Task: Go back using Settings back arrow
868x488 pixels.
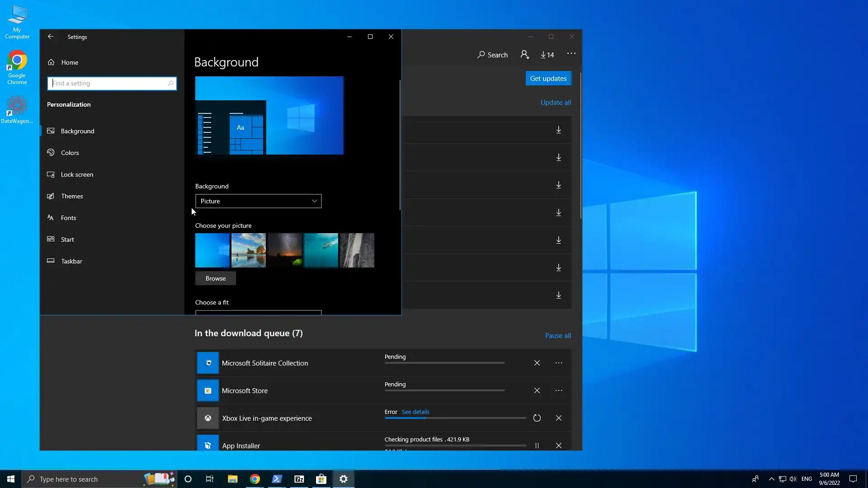Action: coord(51,37)
